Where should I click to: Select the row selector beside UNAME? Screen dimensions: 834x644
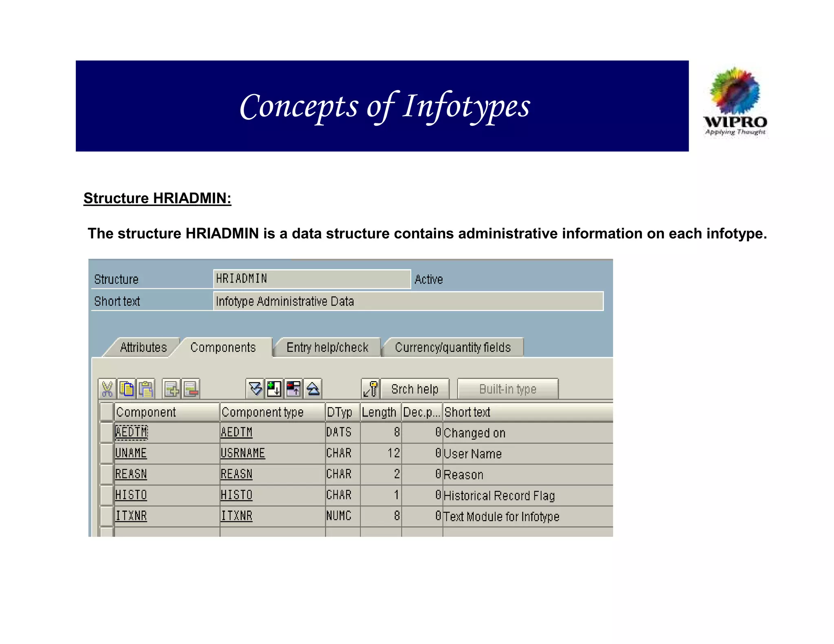[106, 453]
